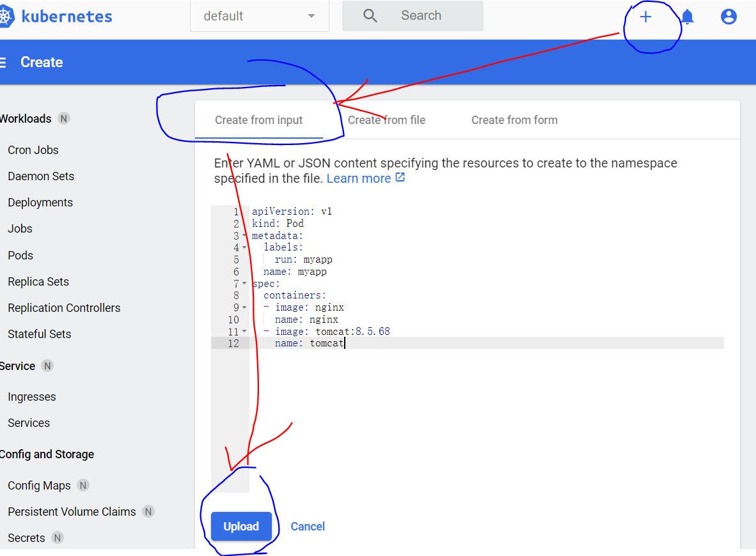Place cursor on 'name: tomcat' line

tap(310, 343)
